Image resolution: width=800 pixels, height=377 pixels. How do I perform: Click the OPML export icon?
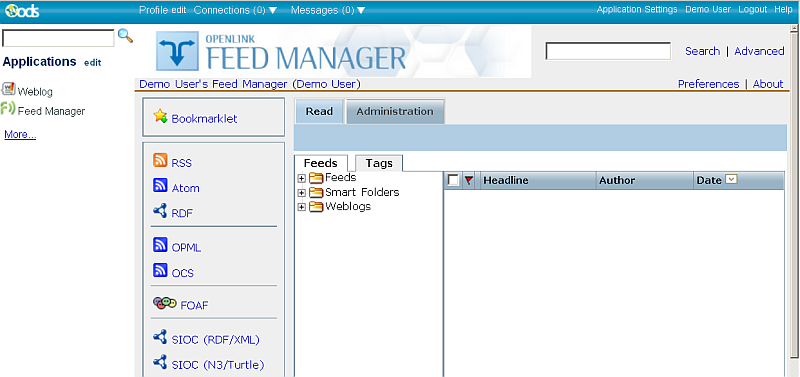pyautogui.click(x=160, y=245)
